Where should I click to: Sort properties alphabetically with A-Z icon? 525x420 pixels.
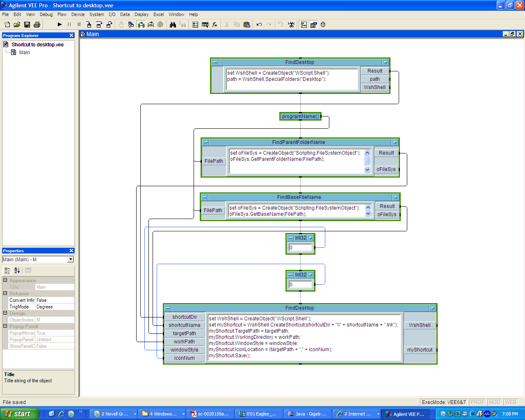[17, 270]
